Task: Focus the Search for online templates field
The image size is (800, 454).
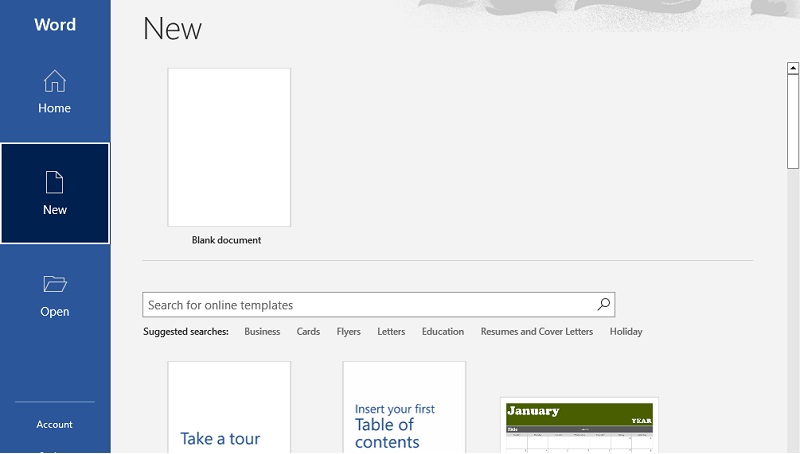Action: pos(379,305)
